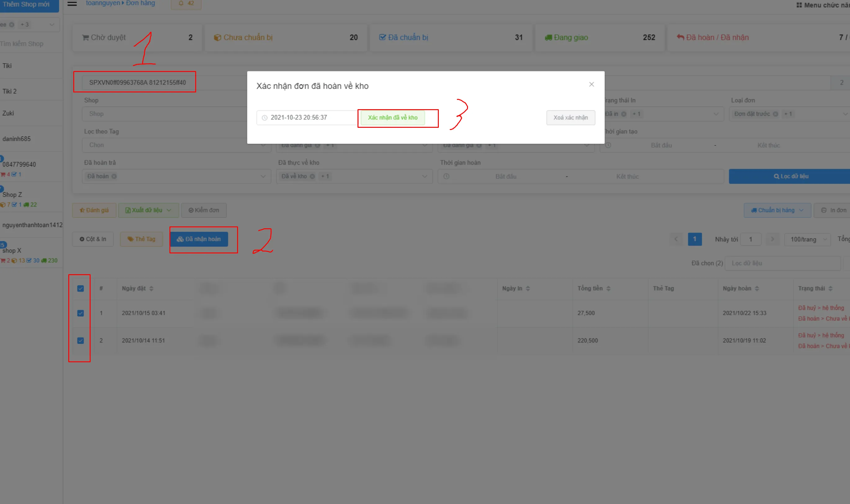Click the clock icon in the date field

pos(264,118)
